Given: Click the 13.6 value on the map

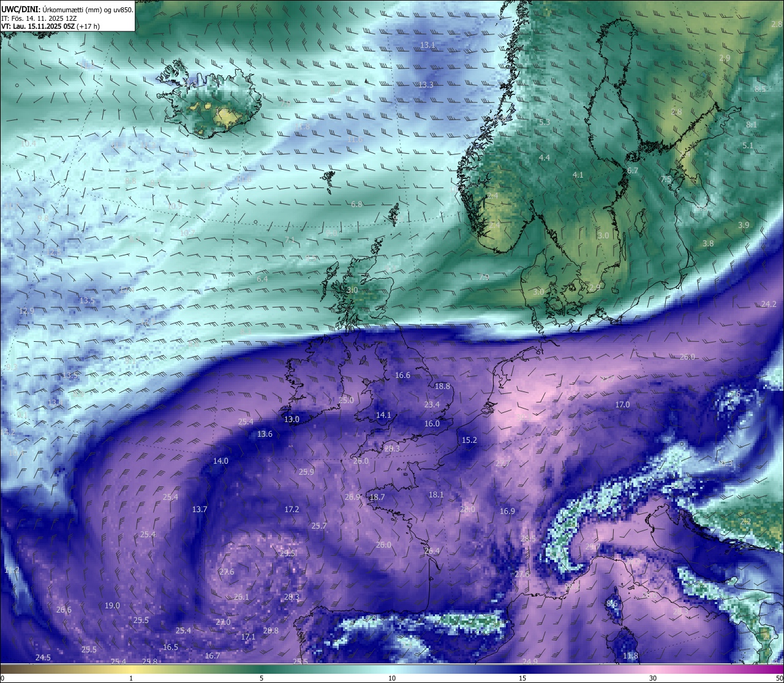Looking at the screenshot, I should (x=265, y=434).
